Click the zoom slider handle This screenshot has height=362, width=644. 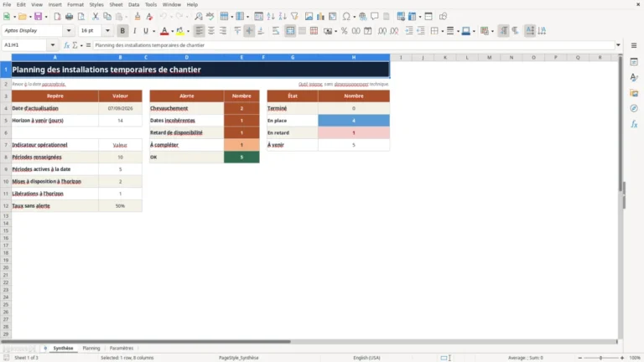pyautogui.click(x=600, y=358)
